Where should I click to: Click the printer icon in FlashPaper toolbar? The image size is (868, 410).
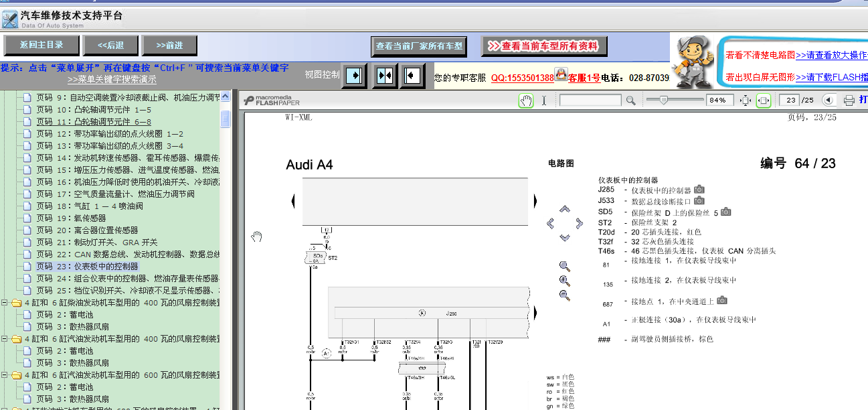(x=849, y=100)
